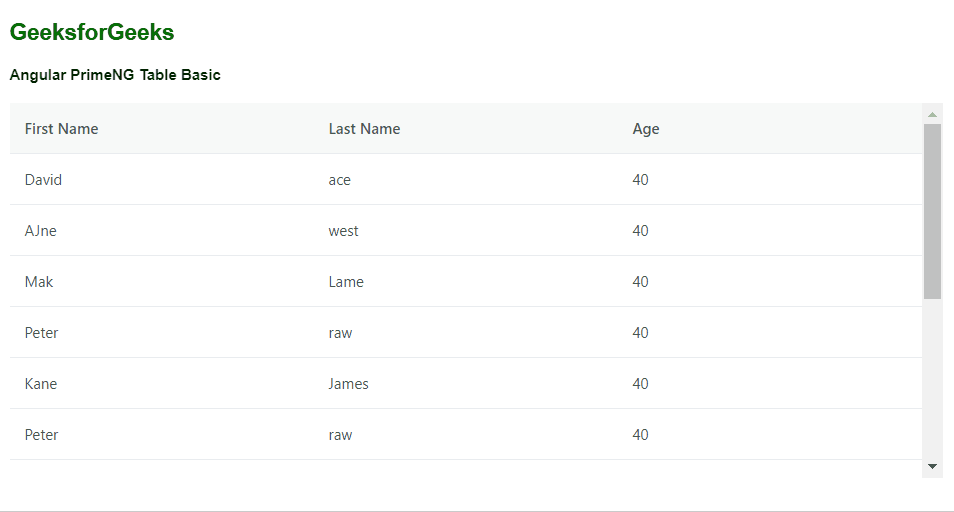Screen dimensions: 954x512
Task: Click the 'James' last name cell
Action: pyautogui.click(x=348, y=384)
